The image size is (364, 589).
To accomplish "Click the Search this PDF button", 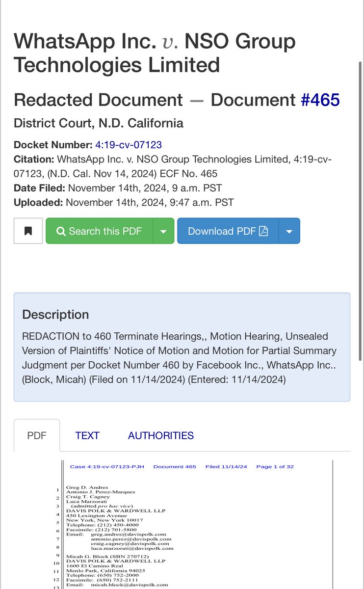I will [x=100, y=231].
